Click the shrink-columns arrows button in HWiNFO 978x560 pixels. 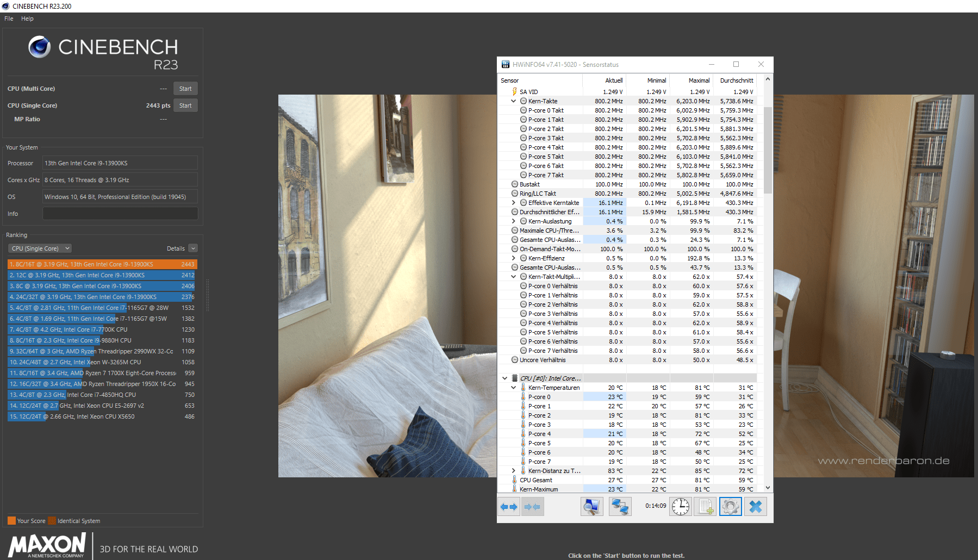click(532, 507)
